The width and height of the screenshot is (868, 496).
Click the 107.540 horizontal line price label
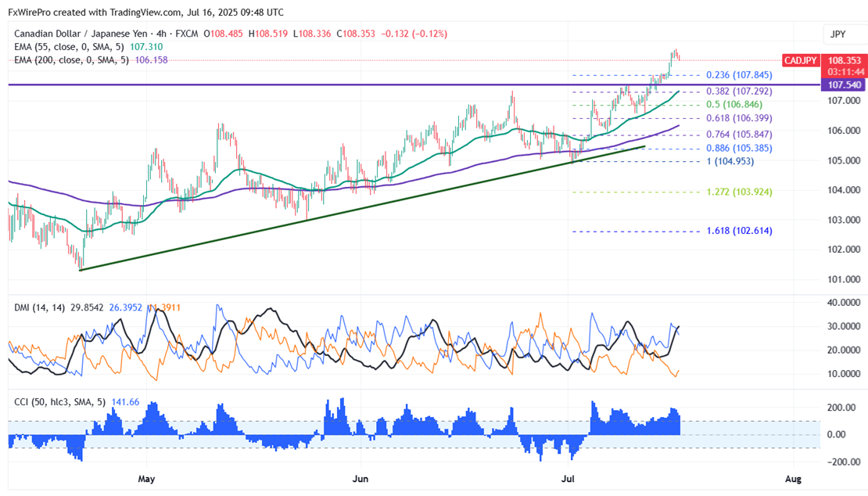click(844, 84)
